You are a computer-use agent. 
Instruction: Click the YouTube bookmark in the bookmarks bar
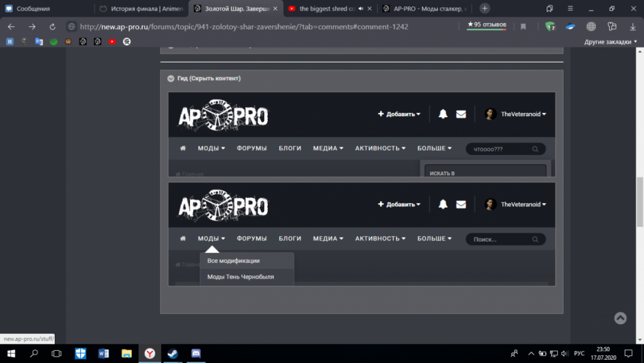click(112, 41)
